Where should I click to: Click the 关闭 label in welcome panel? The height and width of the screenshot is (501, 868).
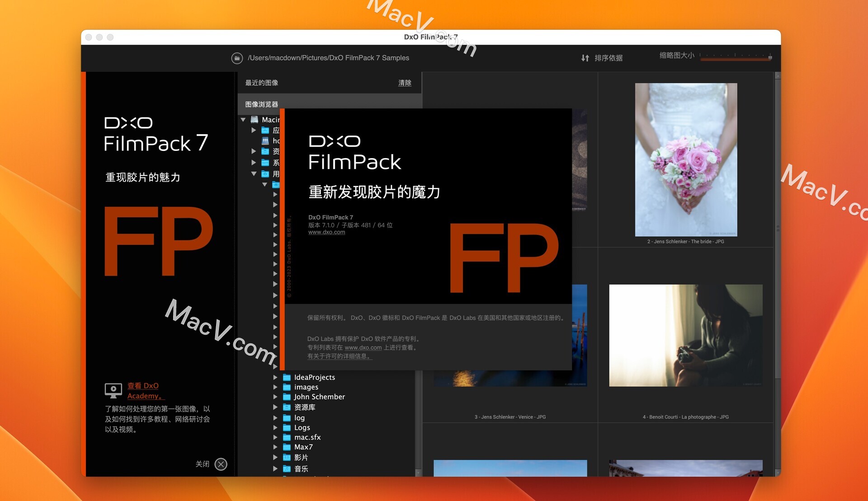(202, 464)
